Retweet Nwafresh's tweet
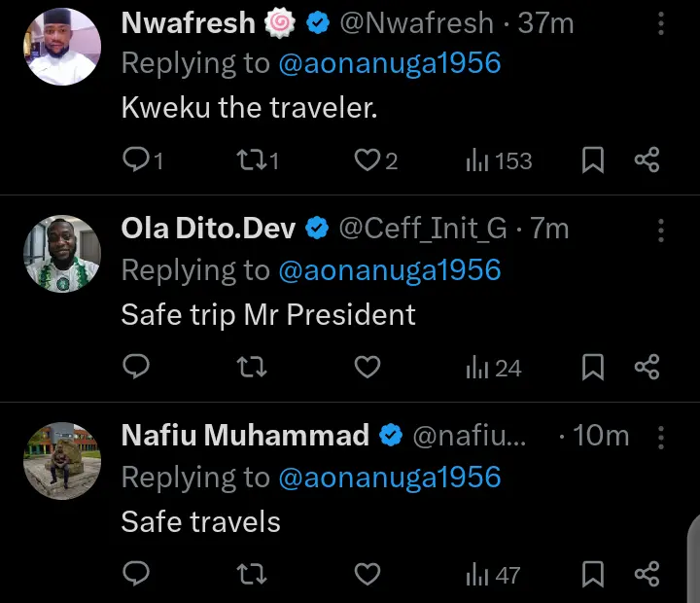Image resolution: width=700 pixels, height=603 pixels. tap(251, 160)
